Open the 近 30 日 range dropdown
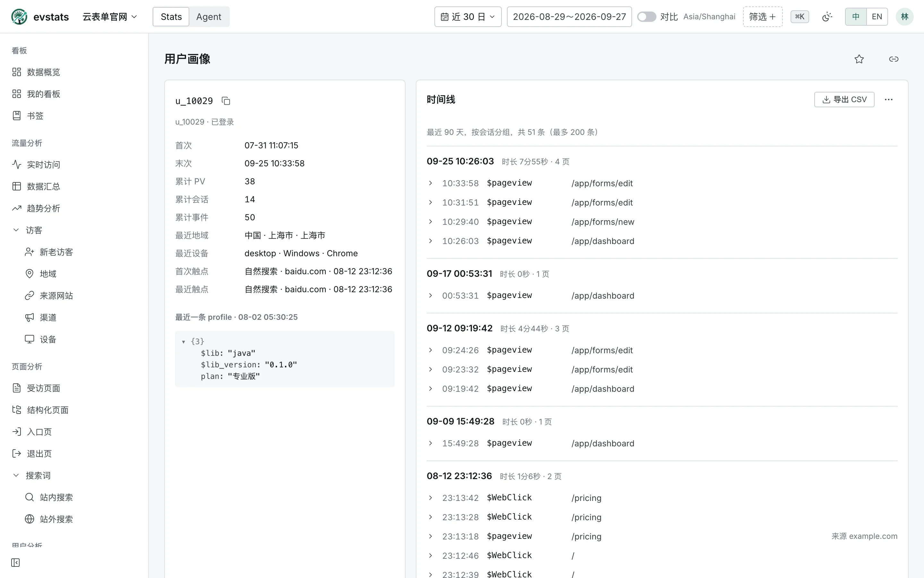 click(468, 17)
